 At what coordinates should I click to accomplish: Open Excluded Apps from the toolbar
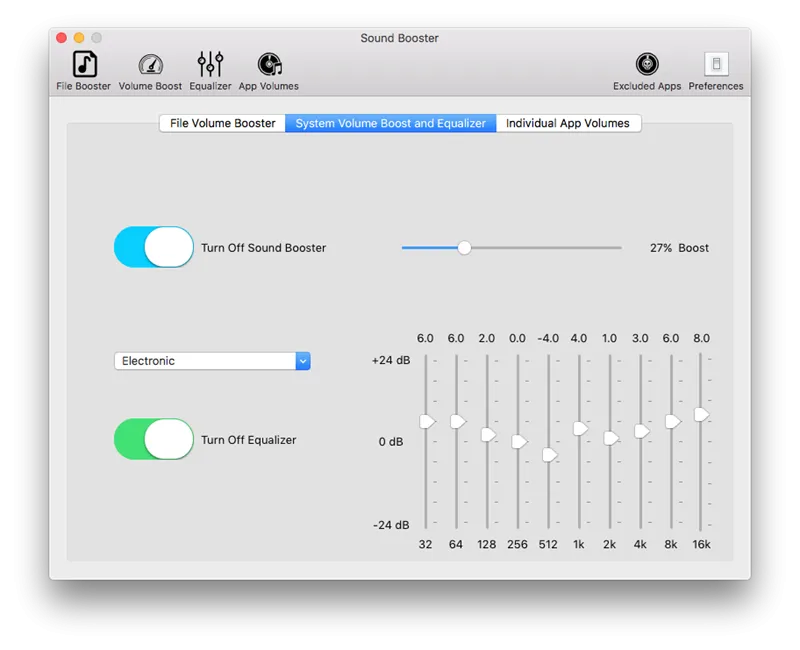click(x=647, y=66)
